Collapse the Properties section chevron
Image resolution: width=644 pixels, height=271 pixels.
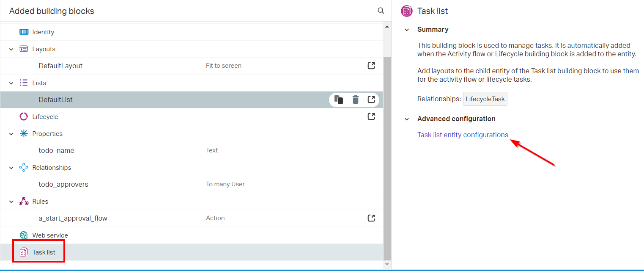11,134
